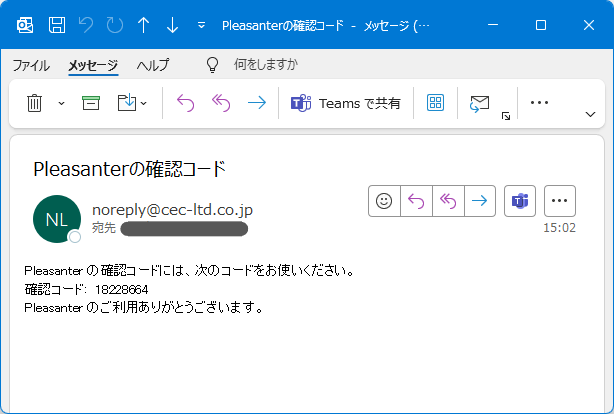Screen dimensions: 614x414
Task: Reply using the message header reply arrow
Action: [x=416, y=201]
